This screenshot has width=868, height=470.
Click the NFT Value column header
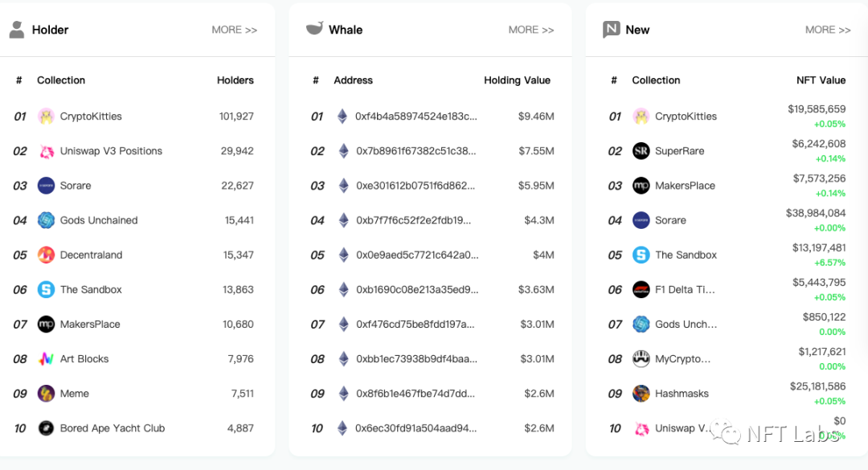click(x=821, y=80)
